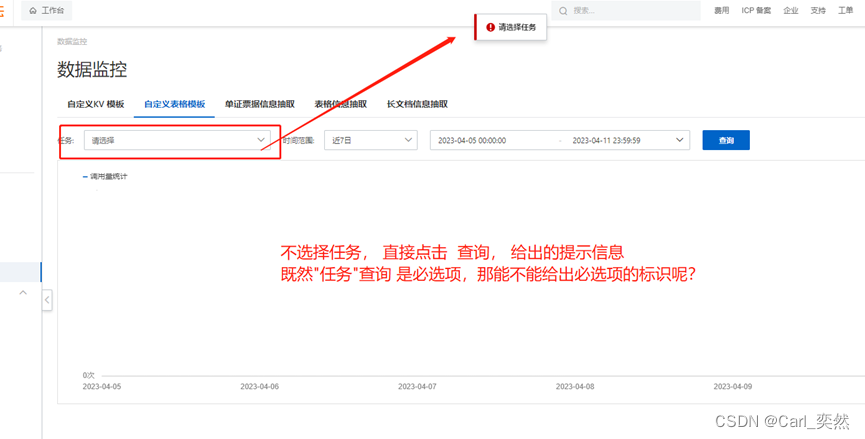This screenshot has height=439, width=865.
Task: Click the error icon in 请选择任务 toast
Action: coord(490,27)
